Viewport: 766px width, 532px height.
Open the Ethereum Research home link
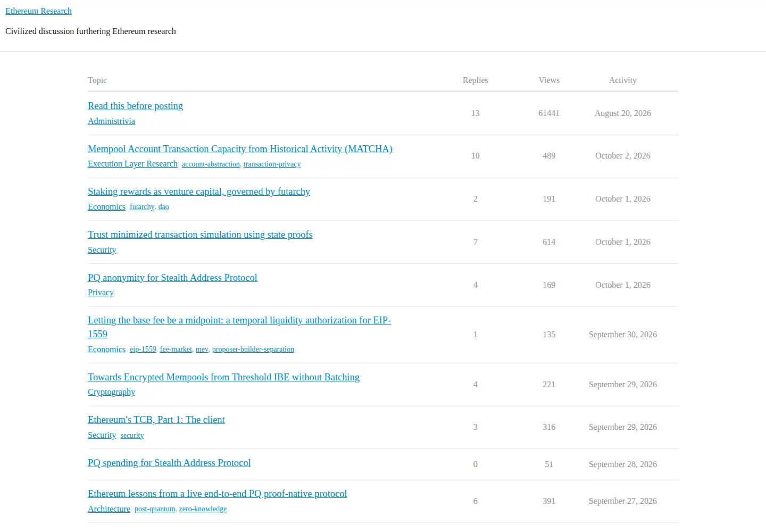pyautogui.click(x=38, y=11)
